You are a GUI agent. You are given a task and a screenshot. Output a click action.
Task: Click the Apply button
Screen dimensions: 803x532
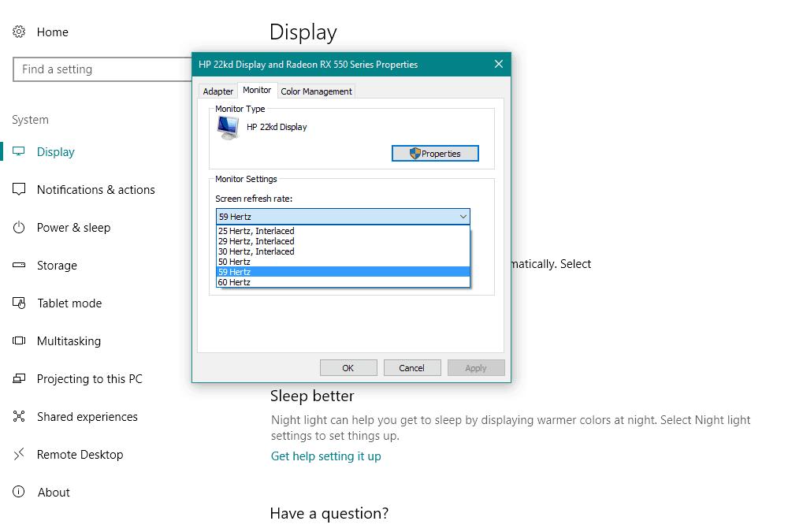pos(476,367)
